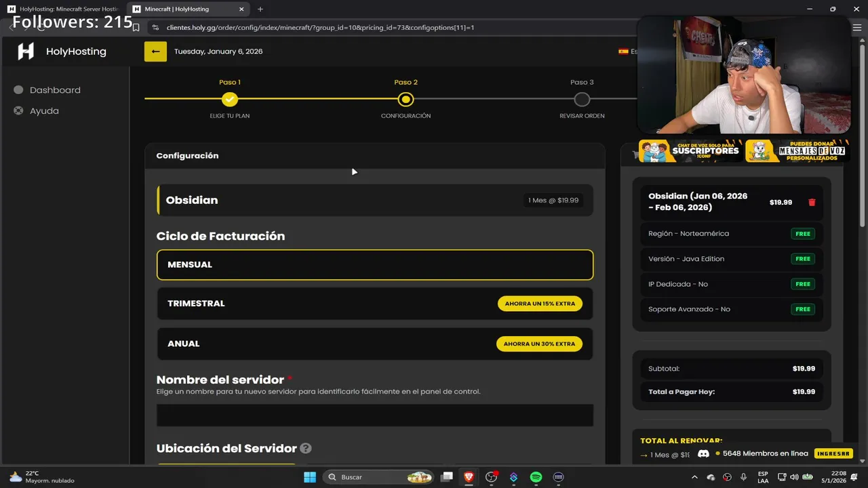Click the FREE badge next to Versión
The image size is (868, 488).
(x=803, y=259)
